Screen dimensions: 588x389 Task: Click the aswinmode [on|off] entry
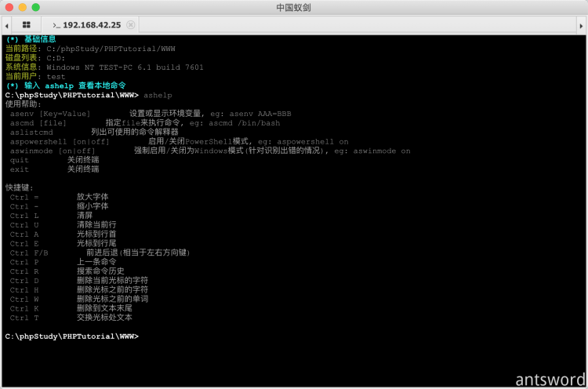(x=53, y=151)
